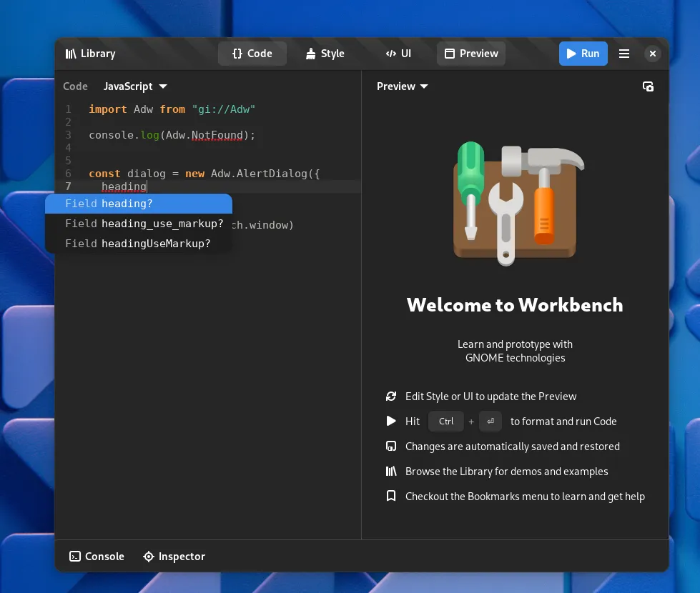This screenshot has width=700, height=593.
Task: Toggle the Code panel
Action: [252, 54]
